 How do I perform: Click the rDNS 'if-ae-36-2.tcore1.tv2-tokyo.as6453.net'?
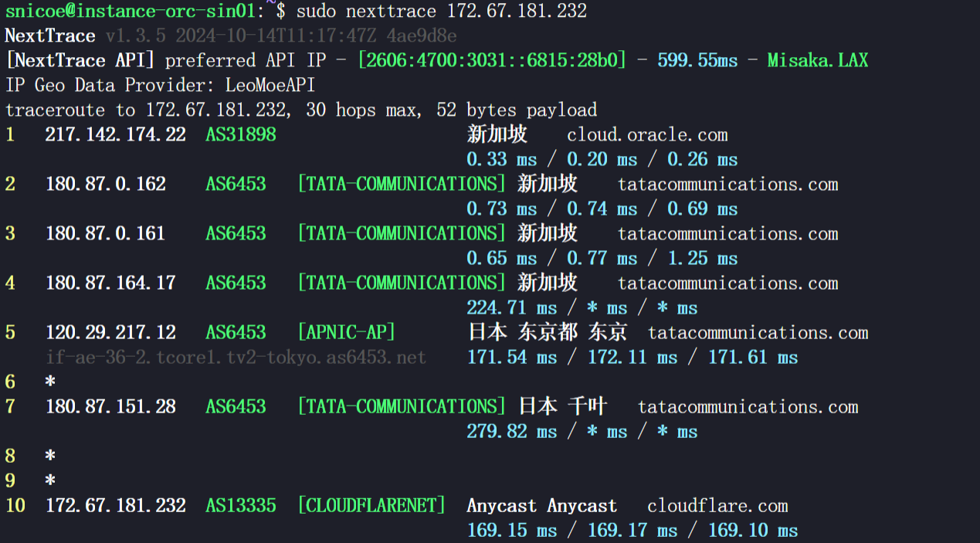(x=236, y=357)
